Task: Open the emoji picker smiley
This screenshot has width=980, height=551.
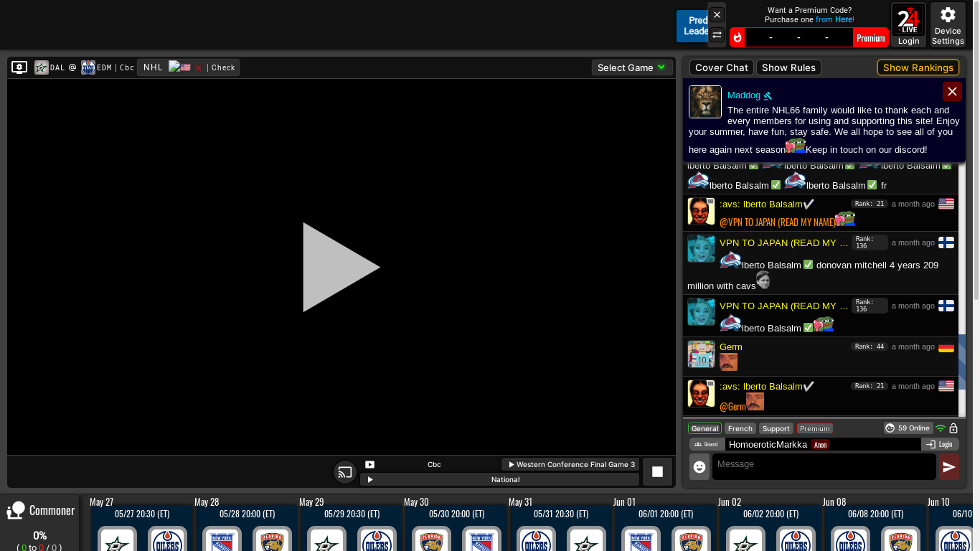Action: 699,466
